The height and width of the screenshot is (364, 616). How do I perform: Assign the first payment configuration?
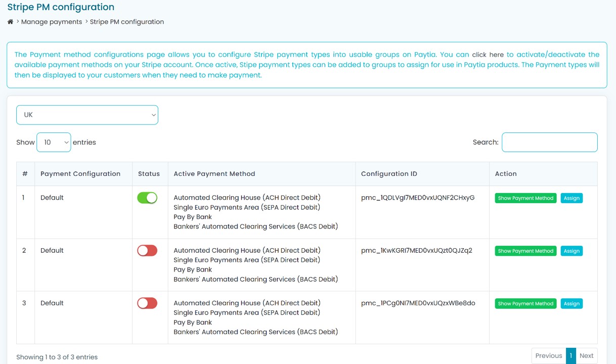tap(571, 198)
